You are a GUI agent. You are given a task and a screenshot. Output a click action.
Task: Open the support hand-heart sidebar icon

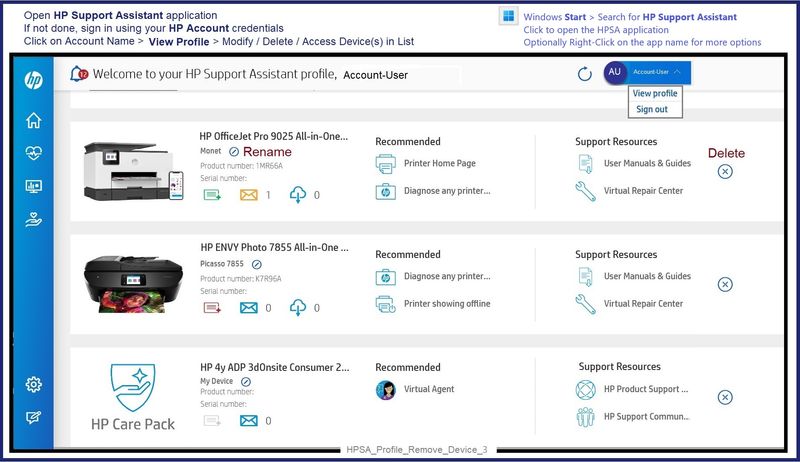coord(34,220)
